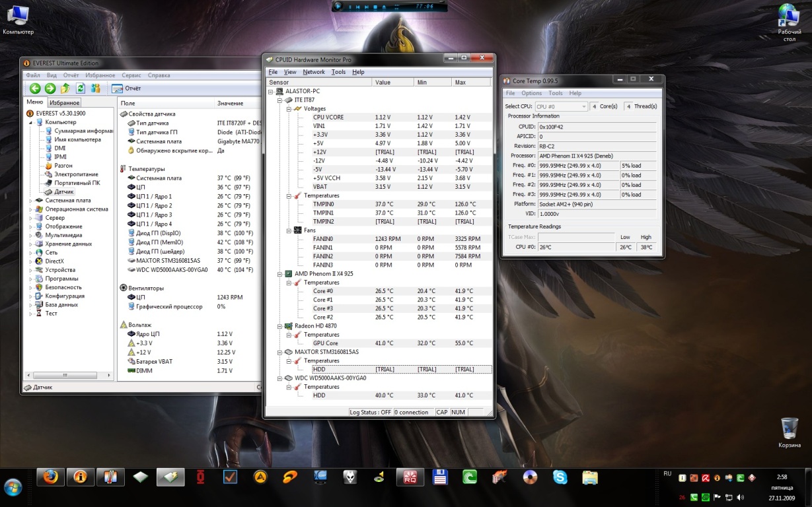Collapse the Radeon HD 4870 node
812x507 pixels.
click(279, 326)
